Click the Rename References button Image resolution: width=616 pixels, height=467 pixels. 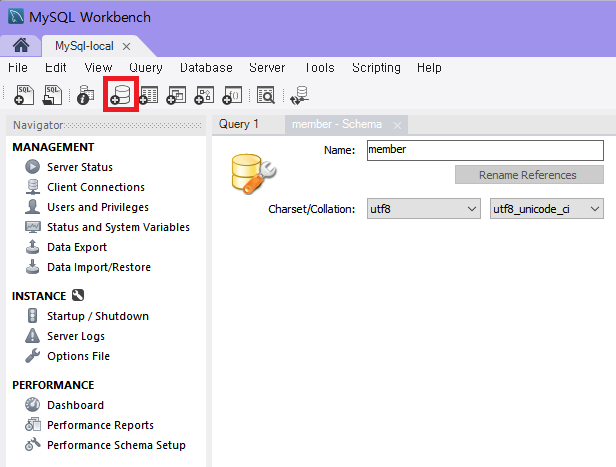coord(529,175)
